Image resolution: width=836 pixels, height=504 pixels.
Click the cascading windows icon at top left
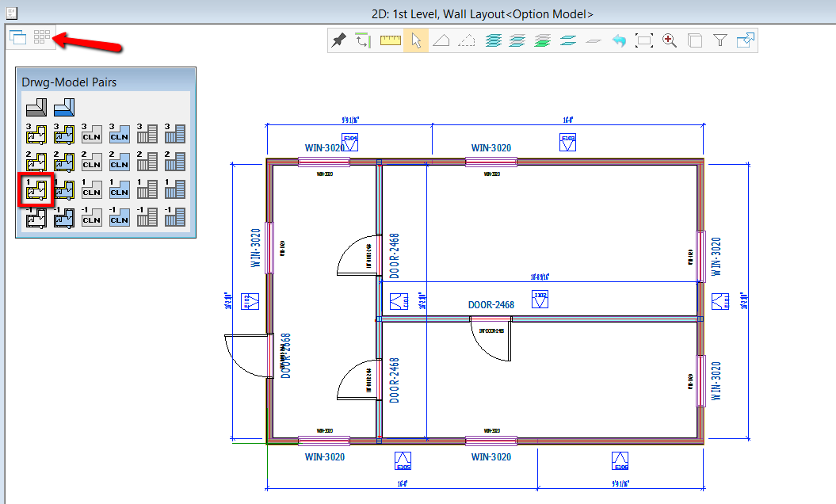coord(18,36)
